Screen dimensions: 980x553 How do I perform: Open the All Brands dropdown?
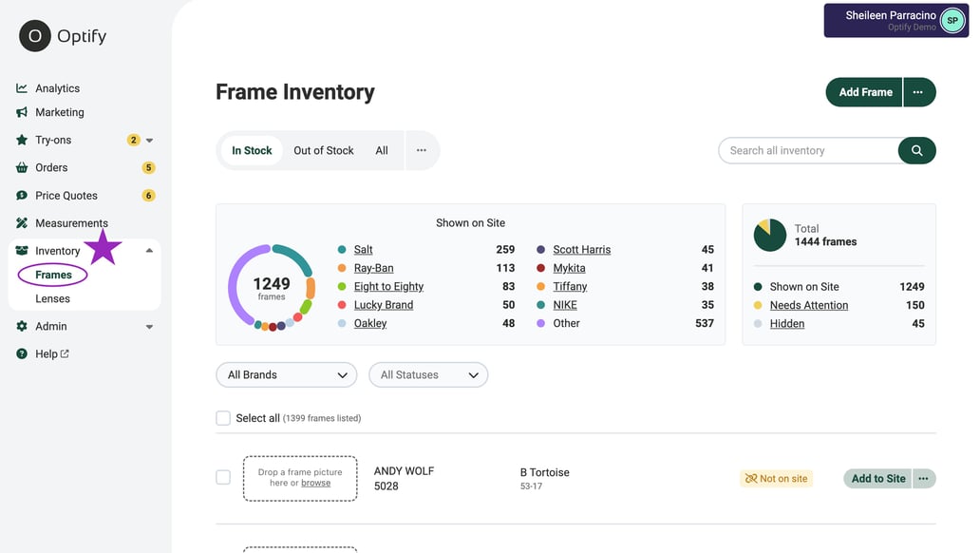click(285, 374)
